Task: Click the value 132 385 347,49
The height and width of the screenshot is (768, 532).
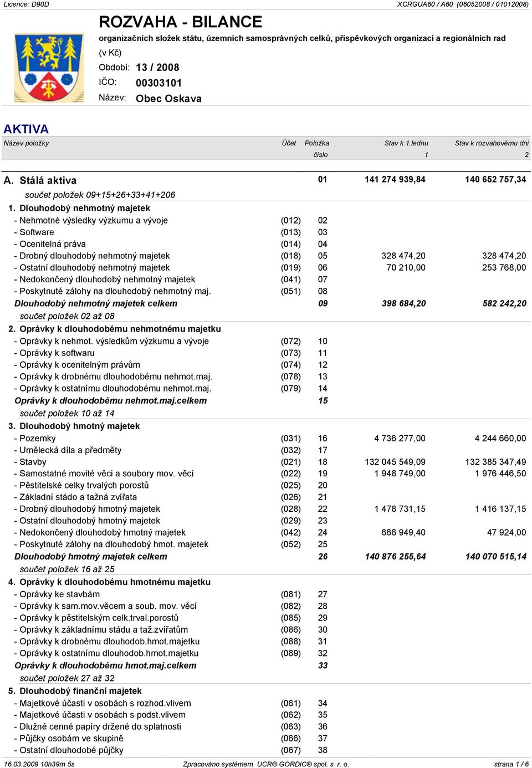Action: (495, 462)
